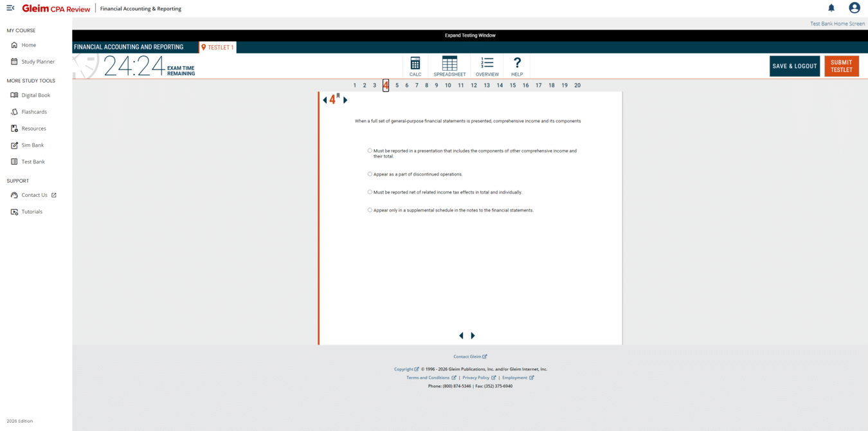Jump to question 12 in the navigator
Screen dimensions: 868x431
474,85
